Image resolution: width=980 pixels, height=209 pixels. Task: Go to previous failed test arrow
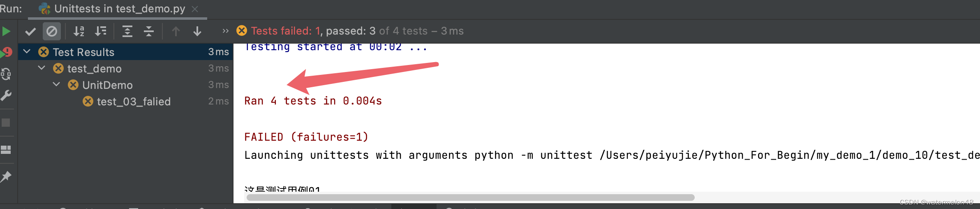(x=176, y=31)
